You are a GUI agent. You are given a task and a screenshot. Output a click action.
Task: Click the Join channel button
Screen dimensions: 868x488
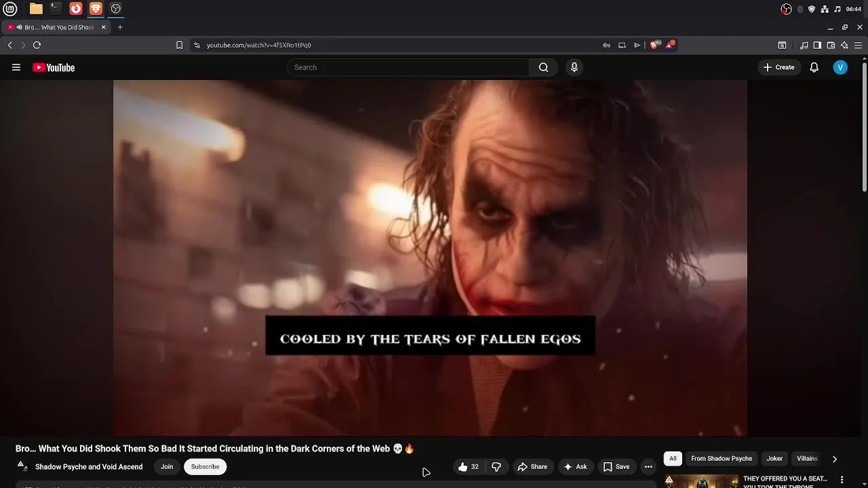click(167, 466)
